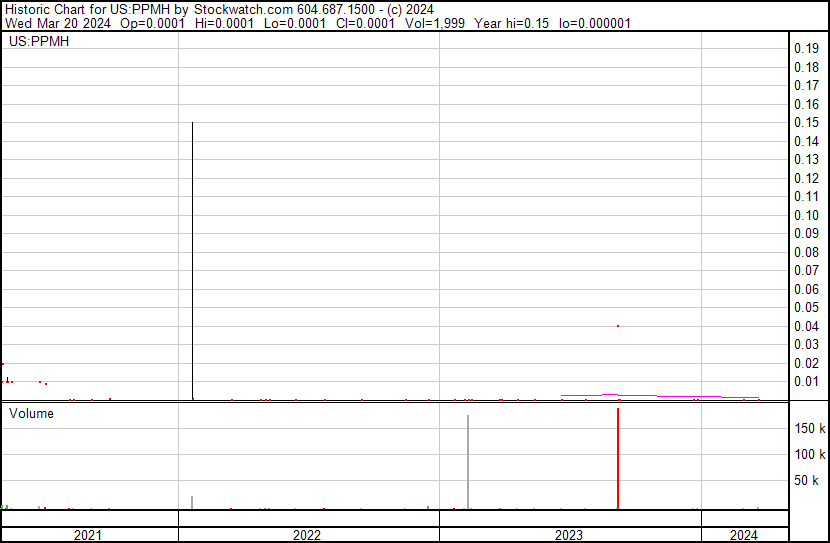Click the 0.15 price axis label
The height and width of the screenshot is (543, 830).
(x=805, y=123)
